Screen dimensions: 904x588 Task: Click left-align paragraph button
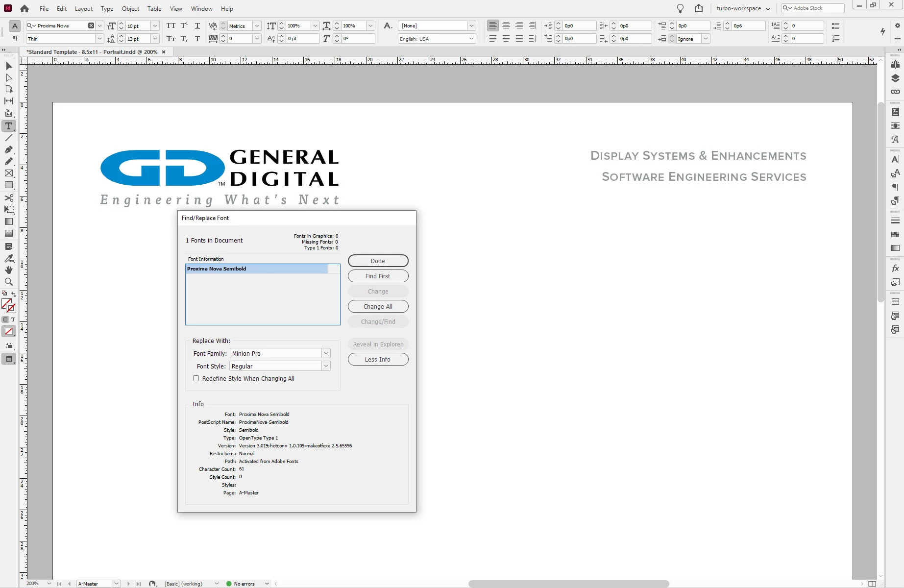(x=493, y=25)
